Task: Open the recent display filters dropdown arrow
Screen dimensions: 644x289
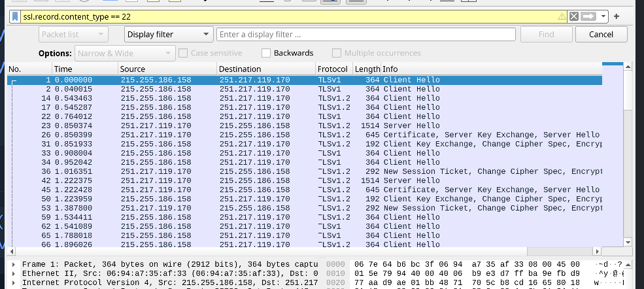Action: (603, 16)
